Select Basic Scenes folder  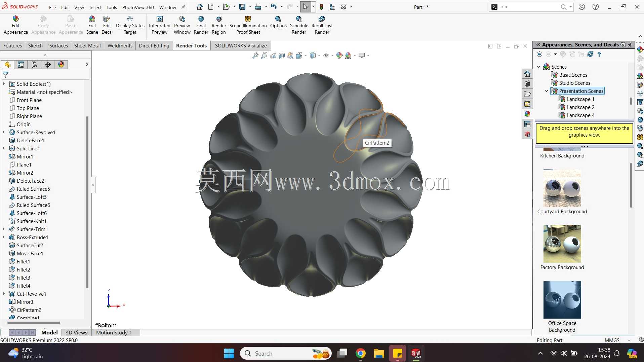tap(573, 75)
